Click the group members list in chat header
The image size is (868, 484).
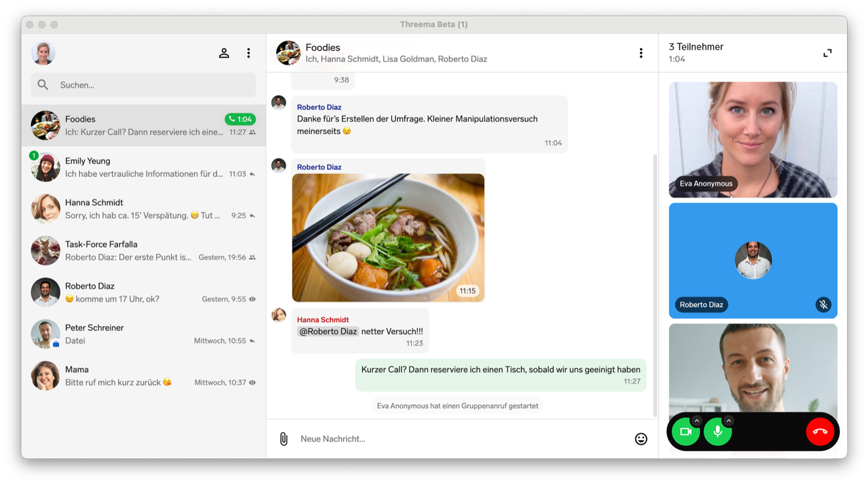[x=396, y=59]
